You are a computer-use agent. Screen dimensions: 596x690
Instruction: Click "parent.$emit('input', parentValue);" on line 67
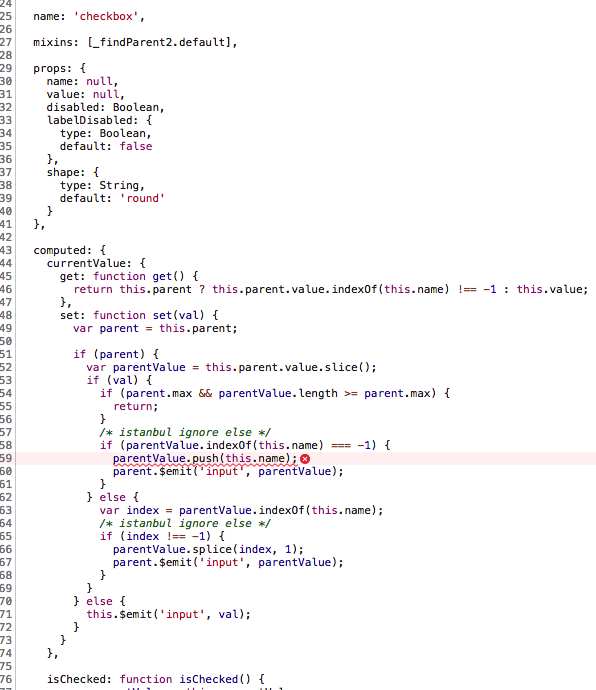point(228,562)
